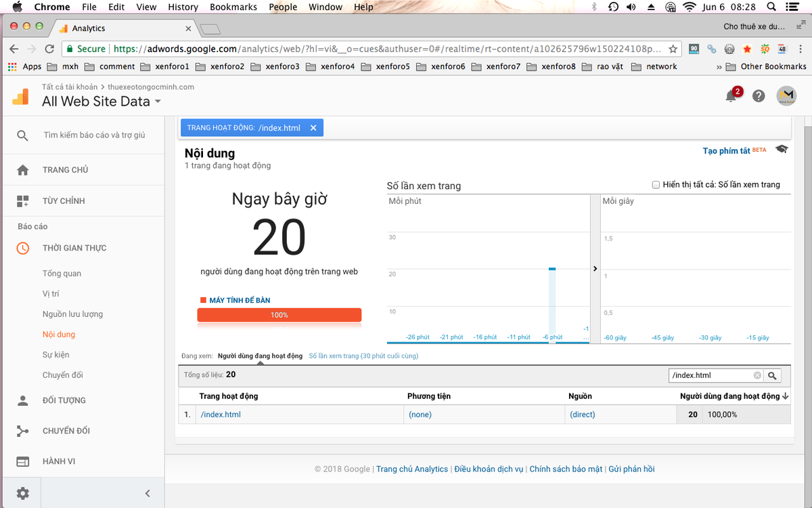Click the Tùy chỉnh customization icon
This screenshot has height=508, width=812.
pos(22,201)
